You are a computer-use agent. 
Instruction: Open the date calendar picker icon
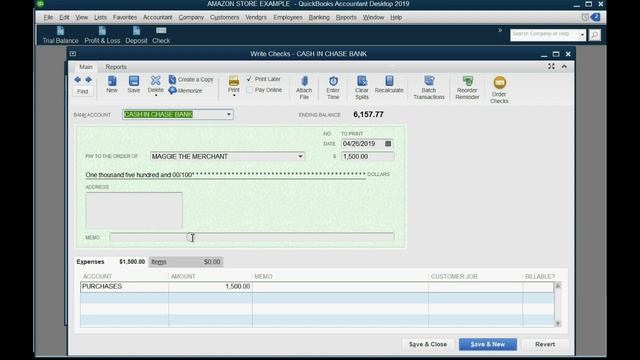[388, 144]
